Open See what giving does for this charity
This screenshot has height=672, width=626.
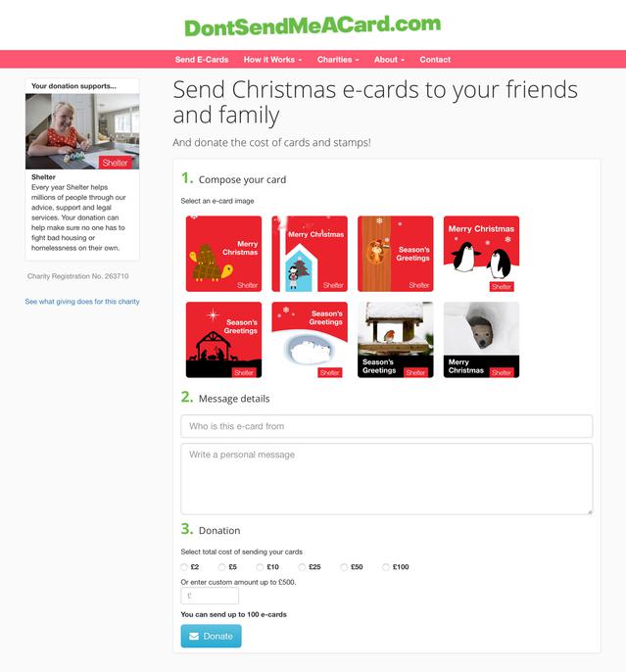pos(82,302)
